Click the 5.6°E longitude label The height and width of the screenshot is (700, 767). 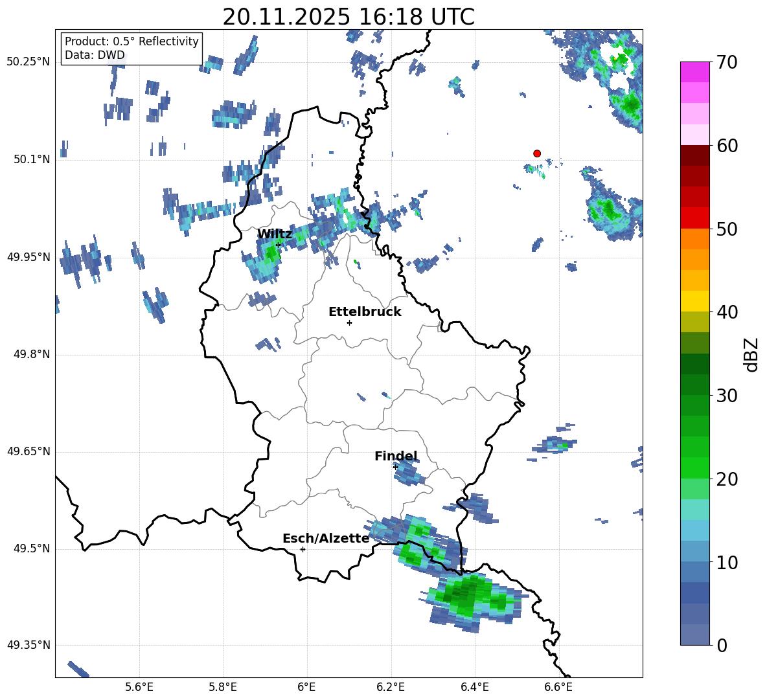[139, 687]
